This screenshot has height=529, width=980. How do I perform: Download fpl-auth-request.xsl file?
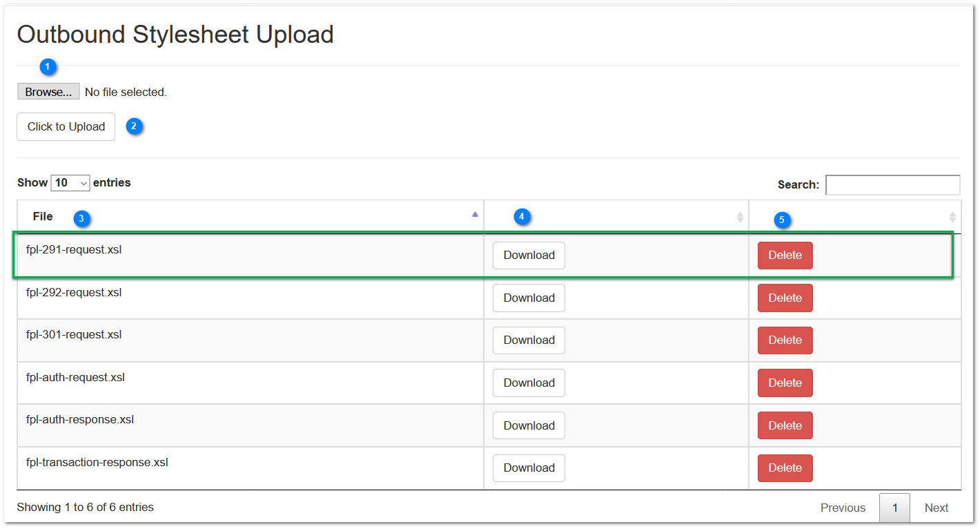pos(529,383)
